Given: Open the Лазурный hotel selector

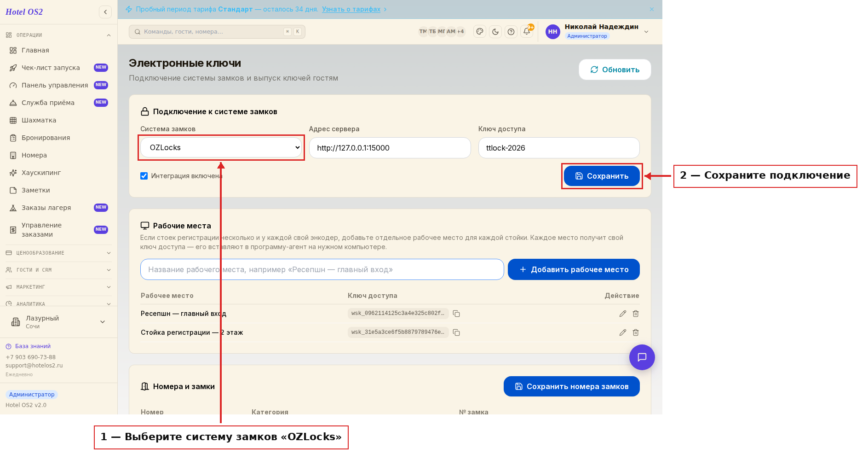Looking at the screenshot, I should point(58,322).
